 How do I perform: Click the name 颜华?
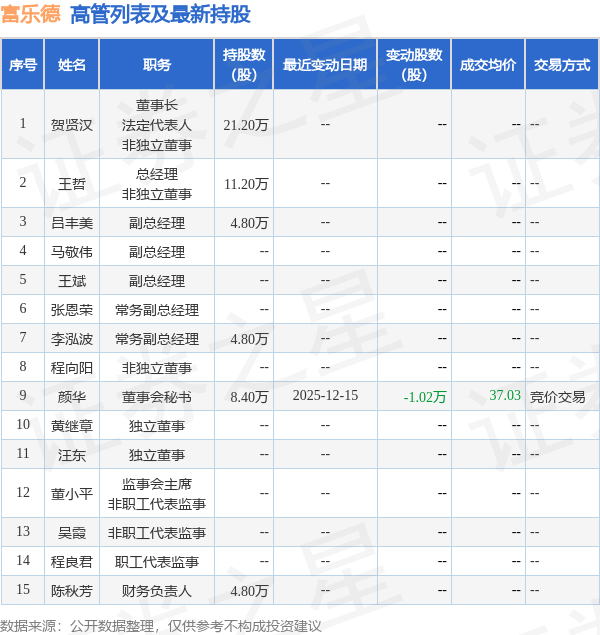coord(72,397)
